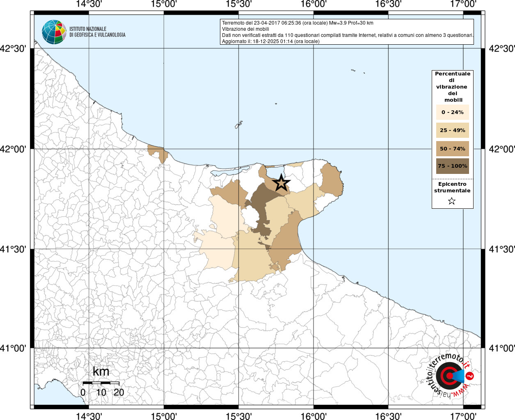The width and height of the screenshot is (515, 420).
Task: Click the 'km' scale label
Action: coord(101,372)
